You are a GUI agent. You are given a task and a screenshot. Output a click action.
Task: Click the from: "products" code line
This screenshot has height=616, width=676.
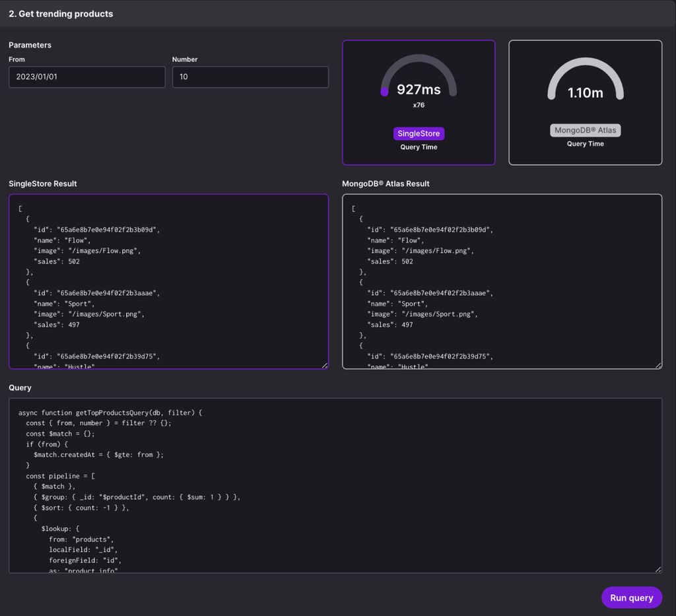tap(81, 539)
